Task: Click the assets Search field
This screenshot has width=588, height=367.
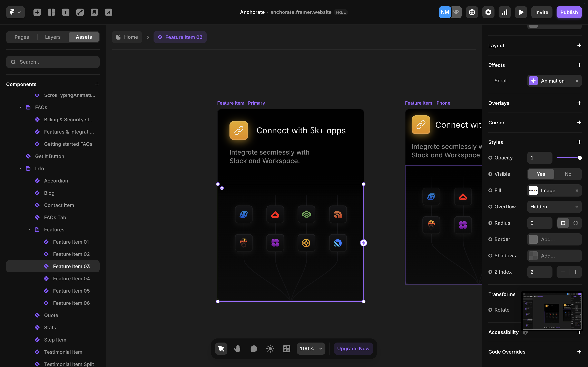Action: click(x=52, y=62)
